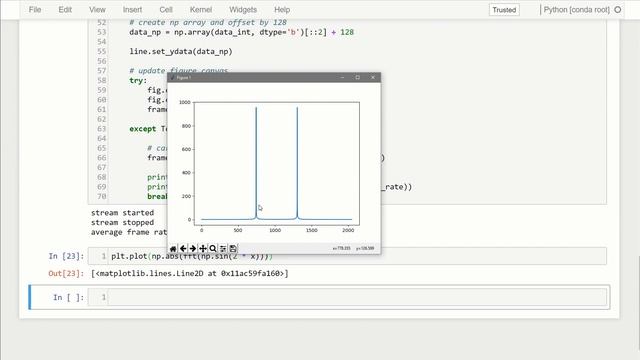
Task: Select the Zoom to rectangle magnifier tool
Action: [x=213, y=249]
